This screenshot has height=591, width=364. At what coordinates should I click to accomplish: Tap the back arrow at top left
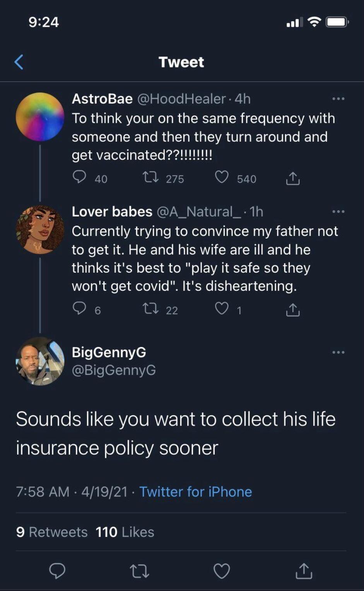[x=19, y=62]
